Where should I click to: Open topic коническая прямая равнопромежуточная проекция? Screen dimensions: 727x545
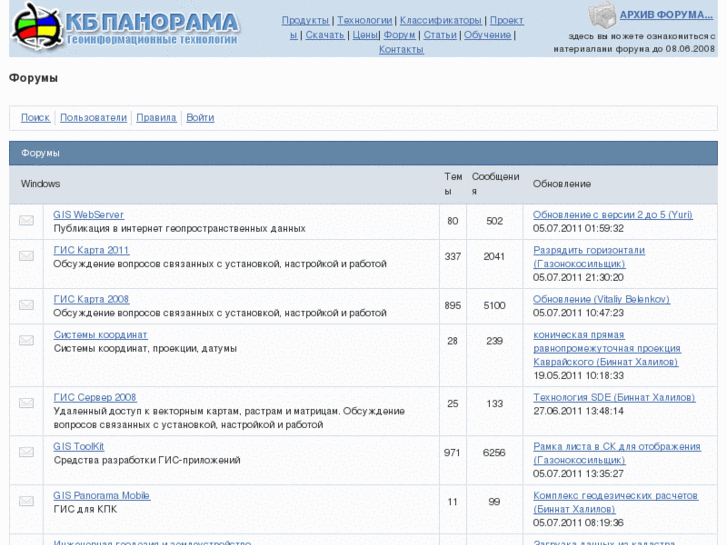pos(607,348)
